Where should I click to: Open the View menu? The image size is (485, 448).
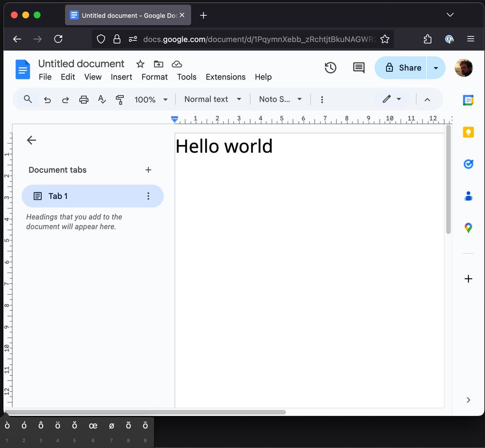point(93,77)
